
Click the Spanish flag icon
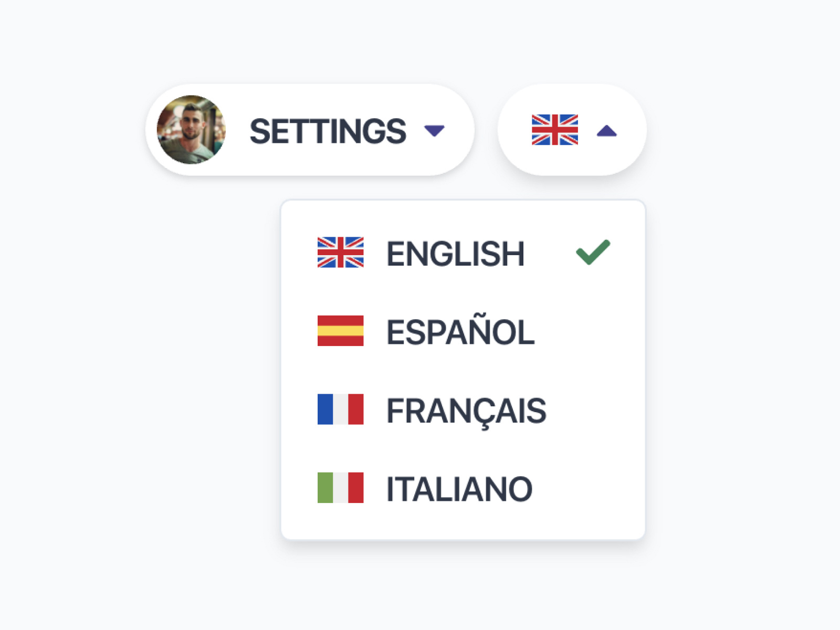(x=340, y=331)
